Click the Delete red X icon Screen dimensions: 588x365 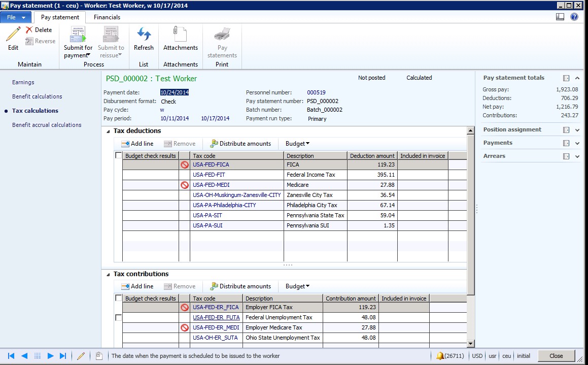point(29,30)
